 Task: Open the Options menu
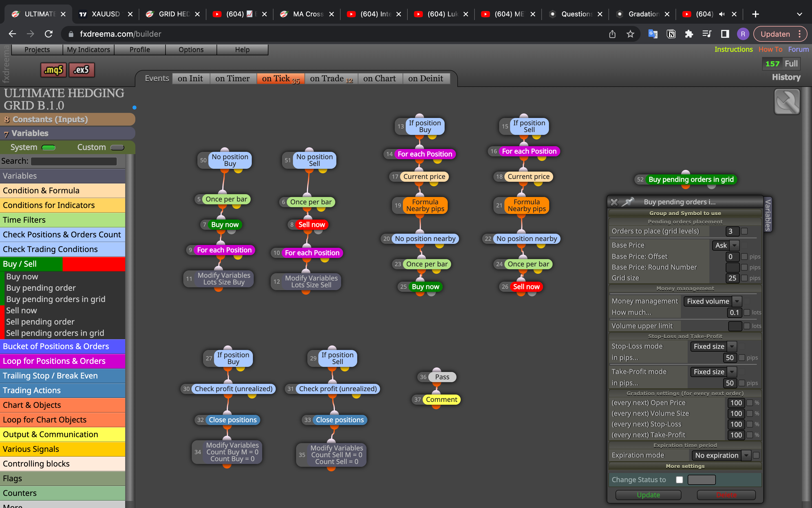pos(191,49)
